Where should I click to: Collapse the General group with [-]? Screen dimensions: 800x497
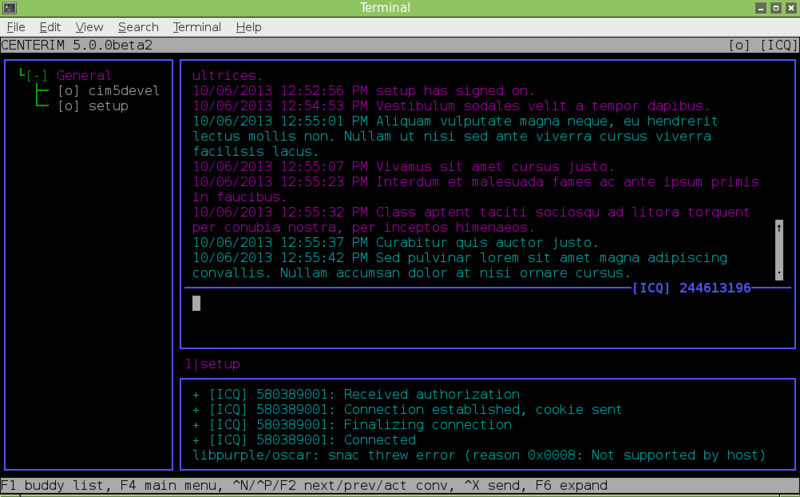coord(37,76)
